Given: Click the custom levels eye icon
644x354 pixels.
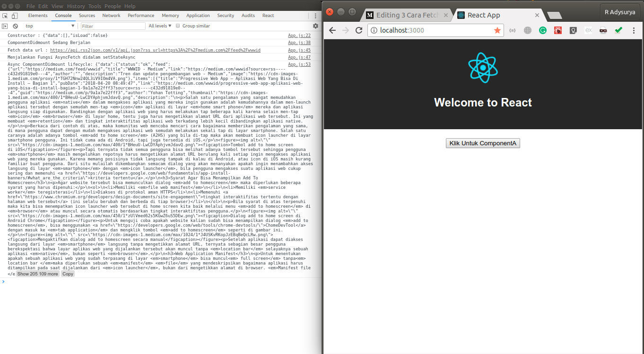Looking at the screenshot, I should tap(4, 26).
